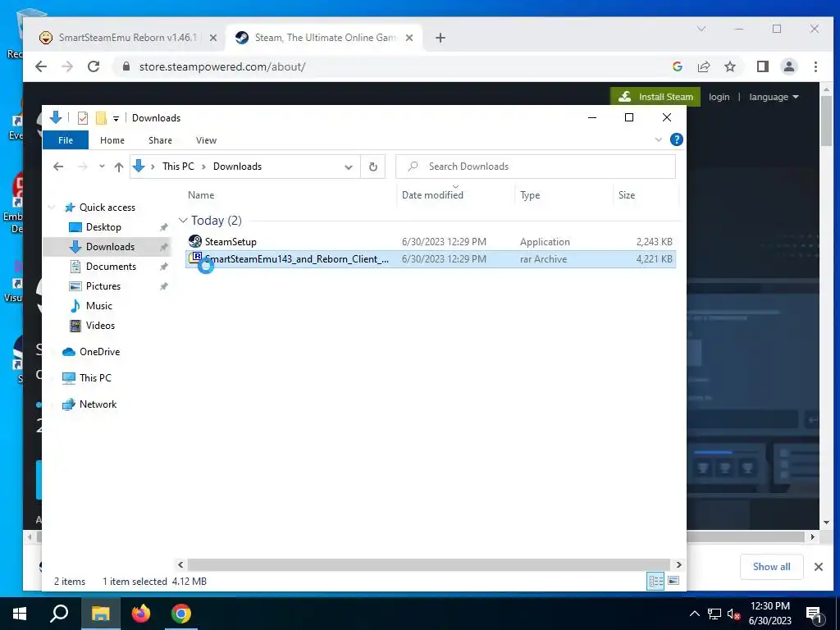This screenshot has width=840, height=630.
Task: Switch to the Share ribbon tab
Action: [x=160, y=140]
